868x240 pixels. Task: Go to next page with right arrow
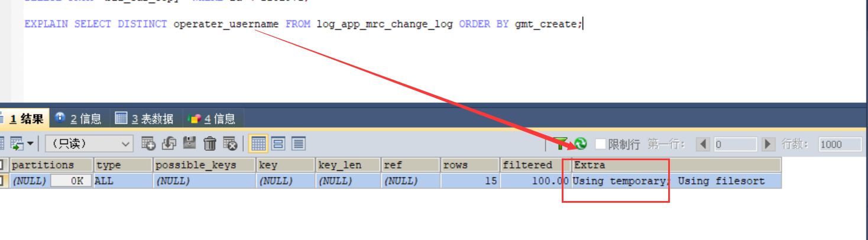click(768, 144)
